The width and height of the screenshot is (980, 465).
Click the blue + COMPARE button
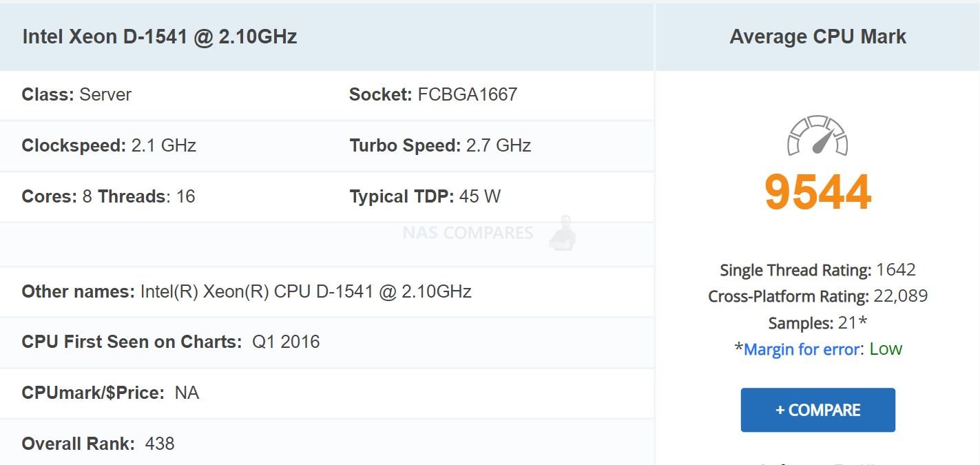pos(817,410)
